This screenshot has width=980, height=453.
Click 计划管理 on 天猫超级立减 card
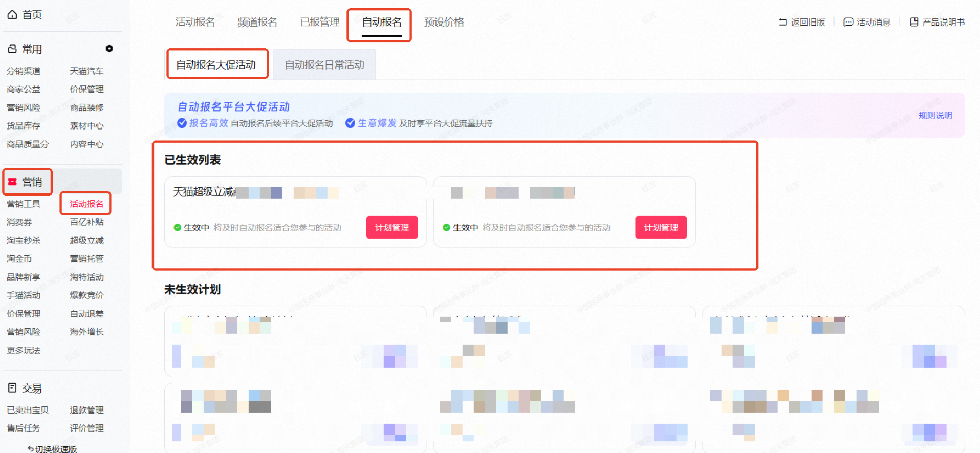click(x=392, y=227)
